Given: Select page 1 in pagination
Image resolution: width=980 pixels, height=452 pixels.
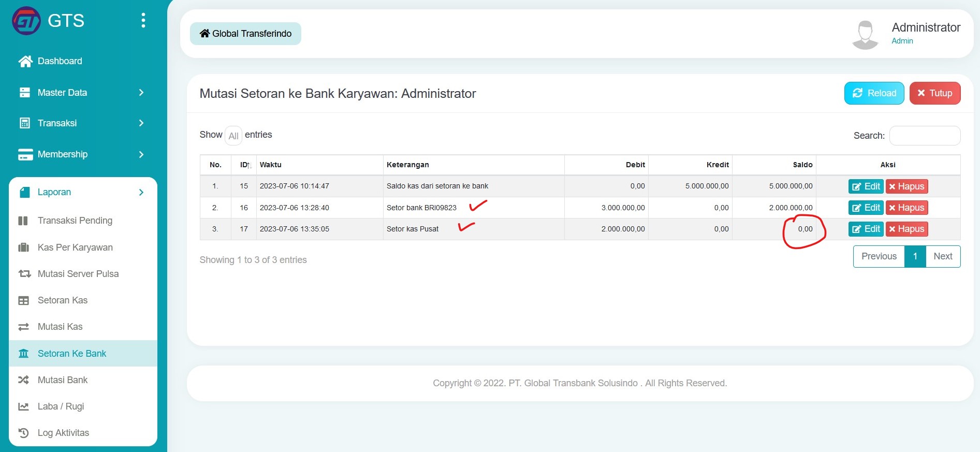Looking at the screenshot, I should click(x=915, y=256).
